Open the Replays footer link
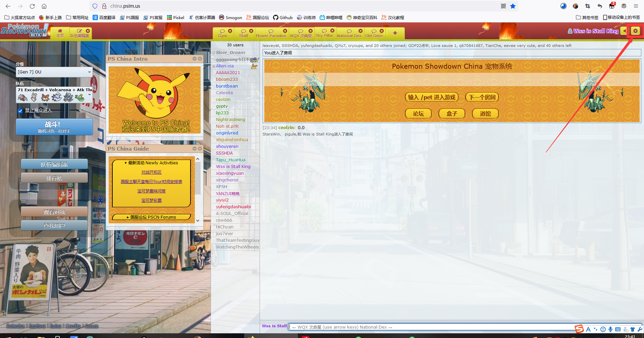 pyautogui.click(x=37, y=326)
